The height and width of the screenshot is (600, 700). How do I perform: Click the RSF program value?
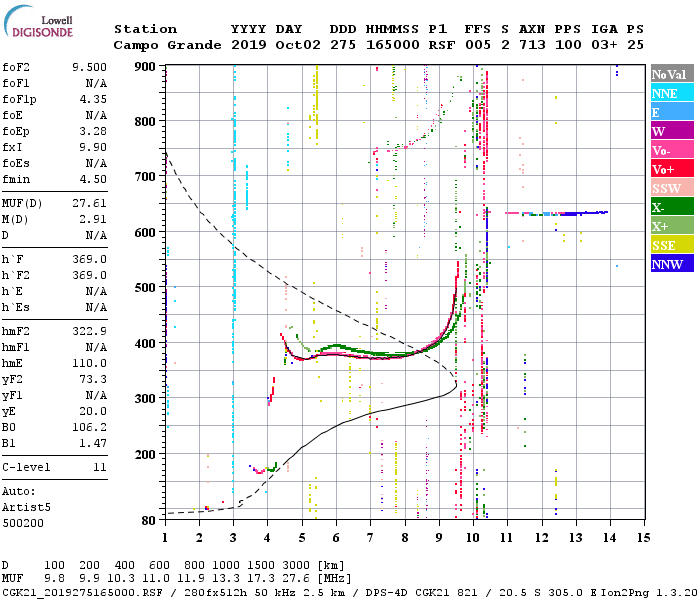tap(442, 45)
